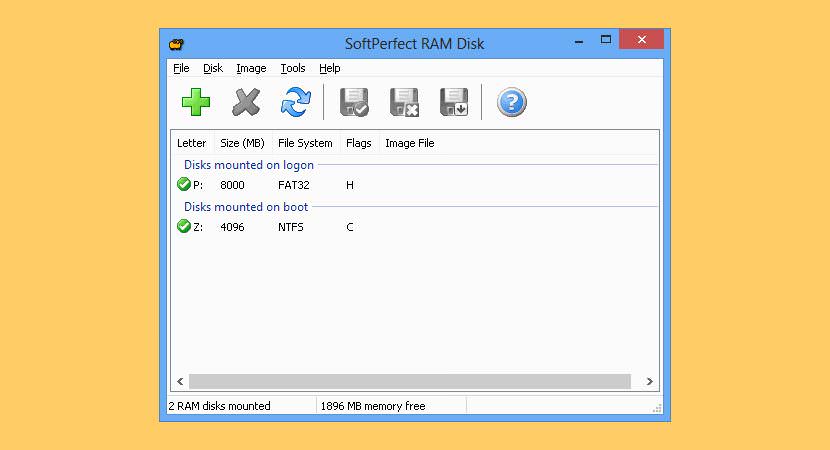Click the 1896 MB memory free status text
Viewport: 830px width, 450px height.
point(373,406)
